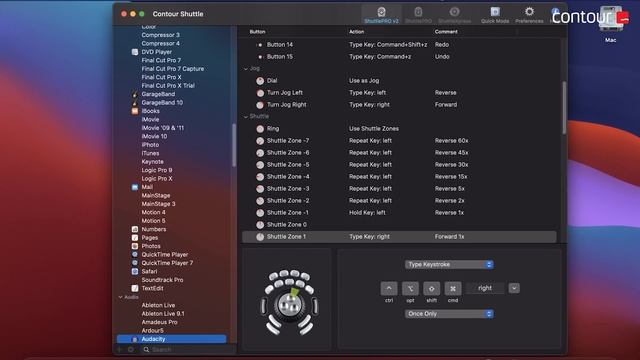
Task: Click the Turn Jog Left icon
Action: [x=260, y=93]
